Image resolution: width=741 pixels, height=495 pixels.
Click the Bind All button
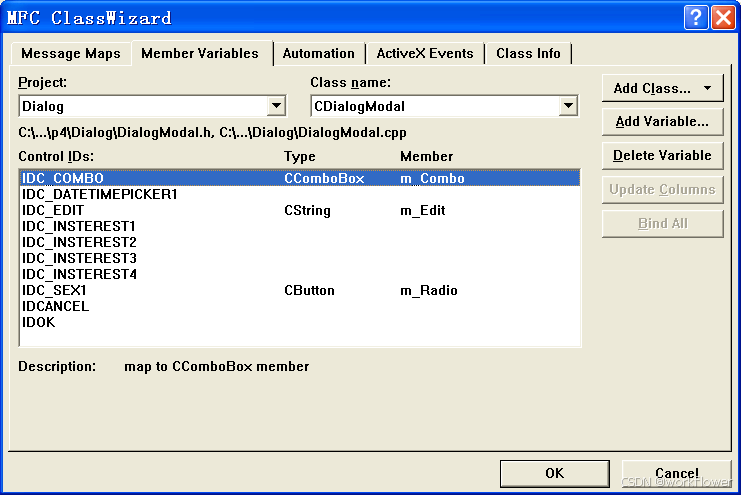662,224
